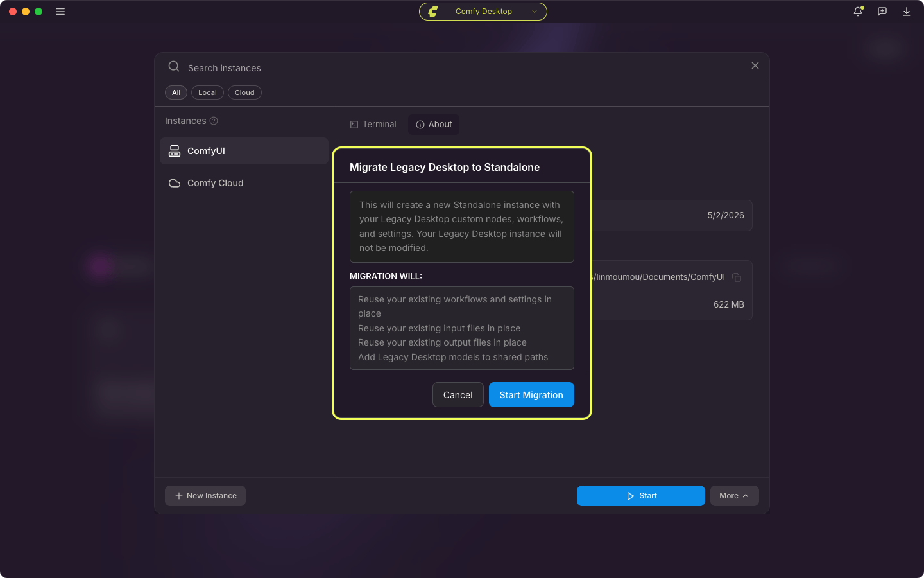Click Start Migration
The image size is (924, 578).
tap(531, 395)
